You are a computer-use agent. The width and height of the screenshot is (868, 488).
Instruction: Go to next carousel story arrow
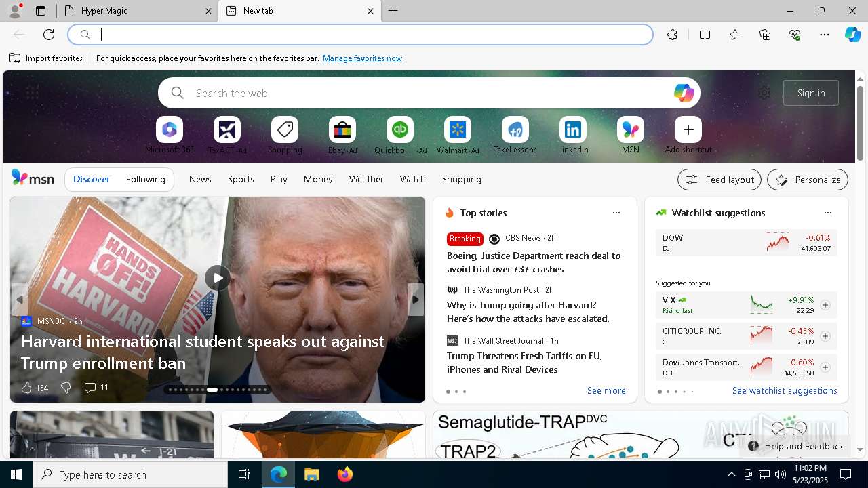pos(416,300)
